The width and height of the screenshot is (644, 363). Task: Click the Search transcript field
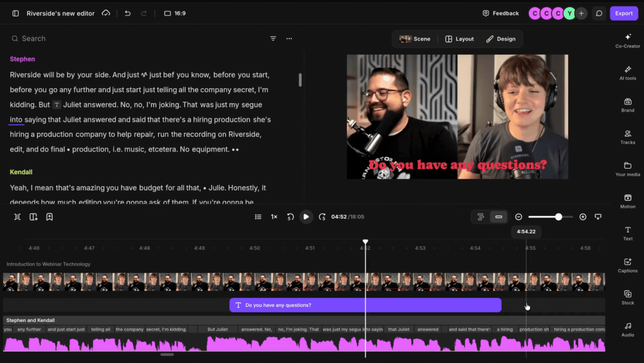(138, 39)
